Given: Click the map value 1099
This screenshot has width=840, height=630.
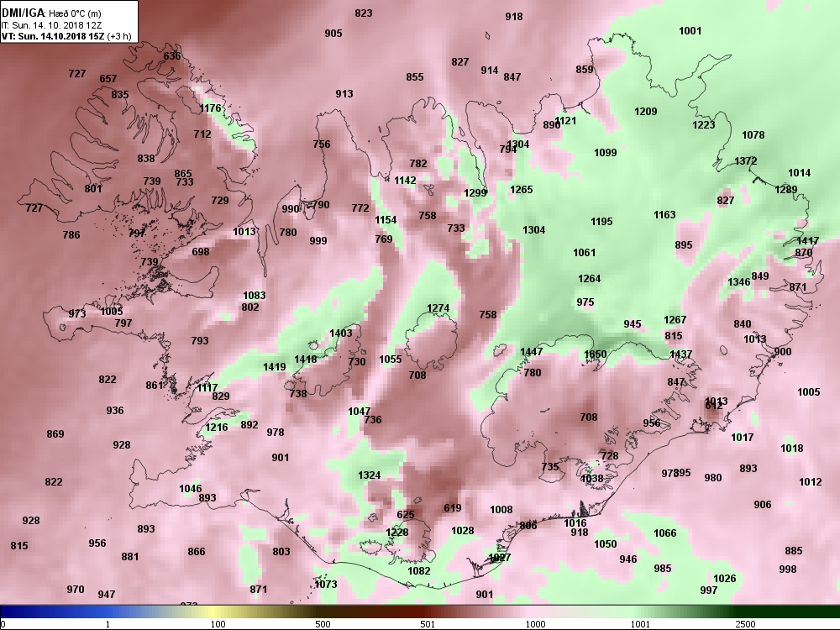Looking at the screenshot, I should click(606, 153).
